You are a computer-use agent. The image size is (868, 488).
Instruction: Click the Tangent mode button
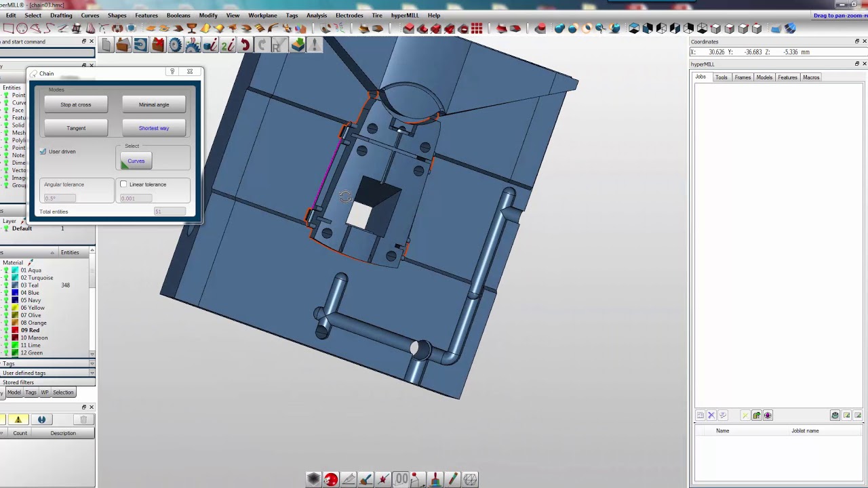click(x=76, y=128)
